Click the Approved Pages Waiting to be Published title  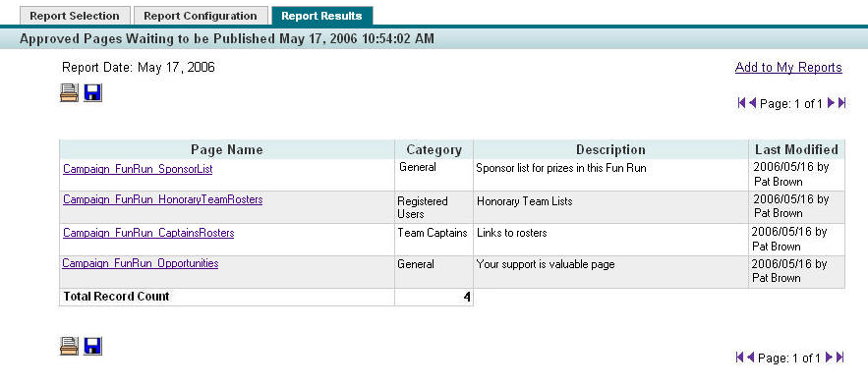226,38
